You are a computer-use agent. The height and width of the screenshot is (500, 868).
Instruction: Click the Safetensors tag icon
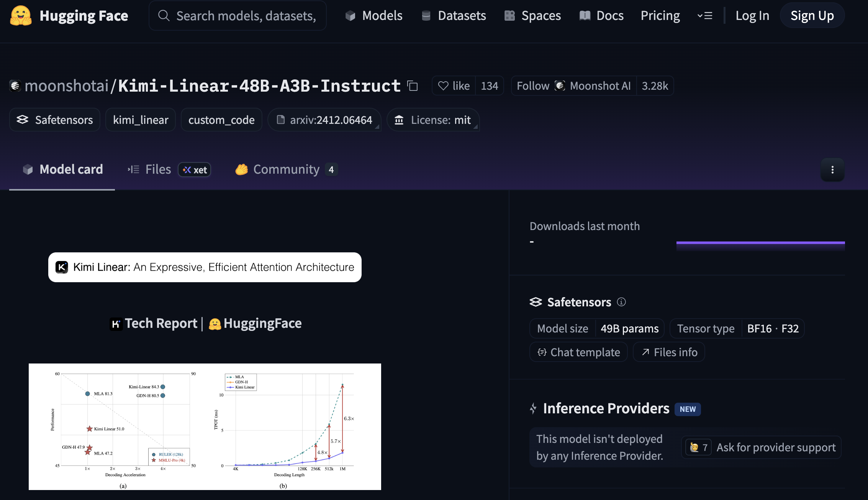pos(23,120)
